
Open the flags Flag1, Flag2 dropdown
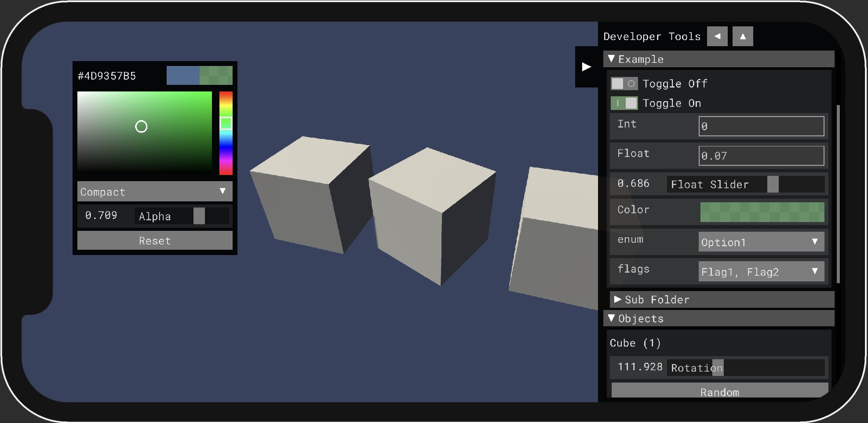click(761, 272)
